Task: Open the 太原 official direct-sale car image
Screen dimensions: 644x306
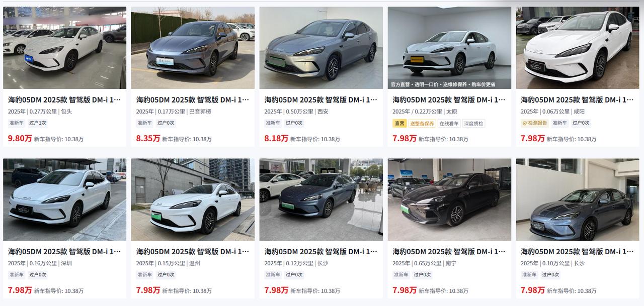Action: click(449, 45)
